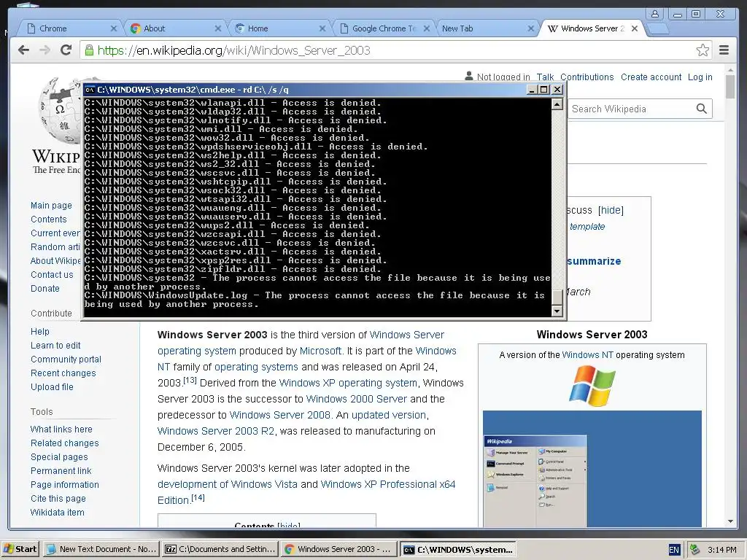Open the Start menu

pos(20,550)
